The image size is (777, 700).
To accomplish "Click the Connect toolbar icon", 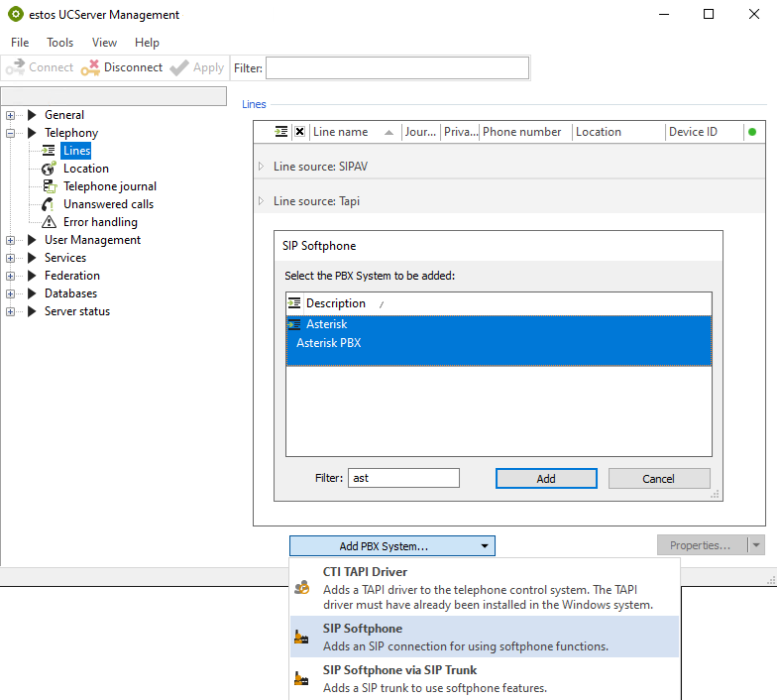I will coord(15,67).
